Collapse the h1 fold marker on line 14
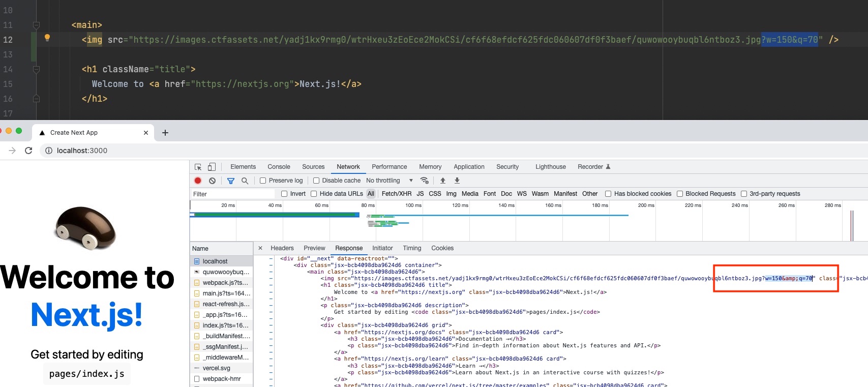The width and height of the screenshot is (868, 387). coord(36,69)
